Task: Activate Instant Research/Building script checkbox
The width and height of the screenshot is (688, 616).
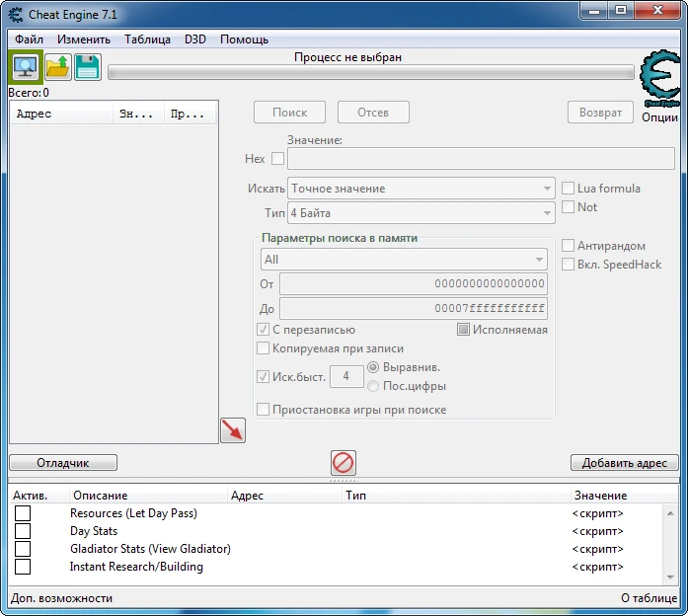Action: (x=23, y=567)
